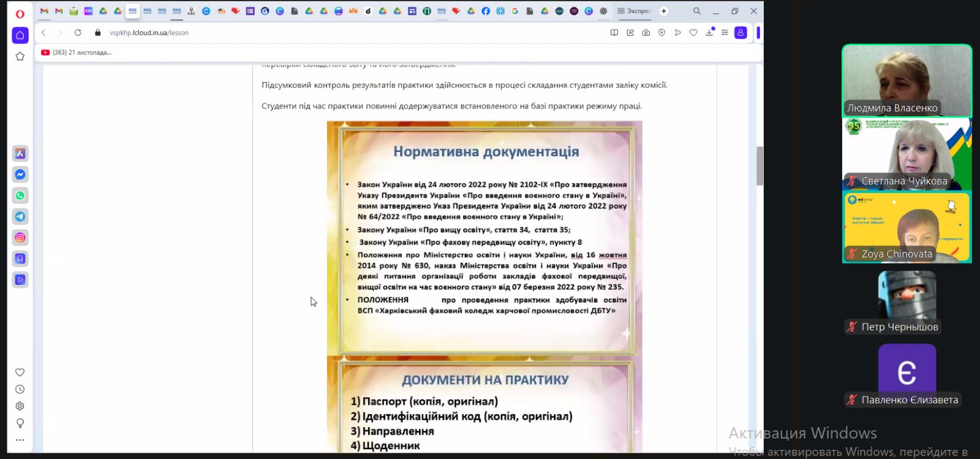Toggle bookmark heart for this page
Image resolution: width=980 pixels, height=459 pixels.
(693, 32)
